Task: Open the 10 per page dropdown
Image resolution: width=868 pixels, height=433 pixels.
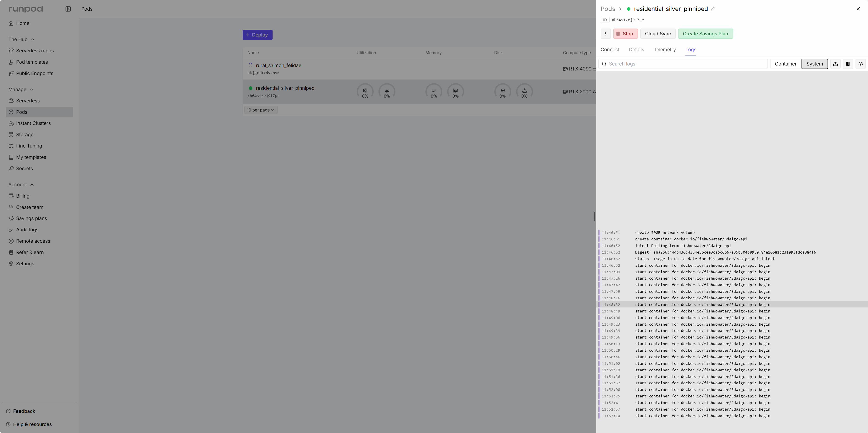Action: [x=261, y=110]
